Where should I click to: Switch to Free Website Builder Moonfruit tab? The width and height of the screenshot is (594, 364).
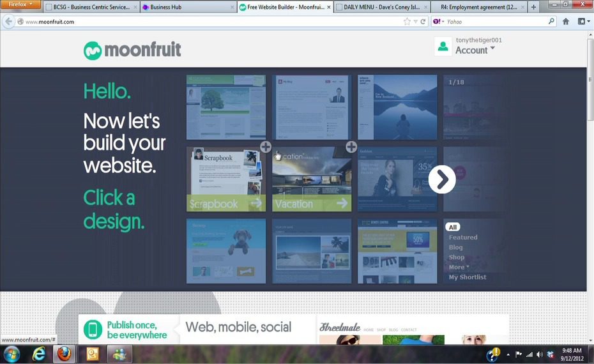(286, 7)
